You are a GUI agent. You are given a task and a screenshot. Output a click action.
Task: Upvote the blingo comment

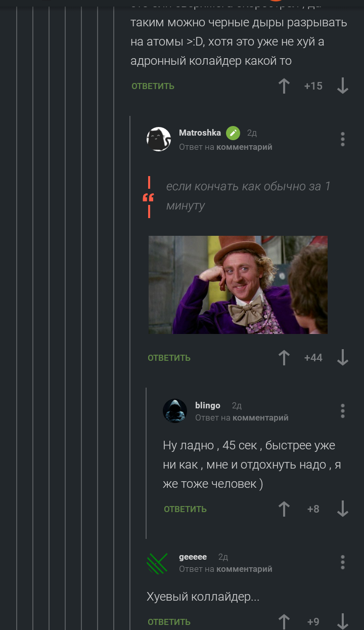click(284, 509)
